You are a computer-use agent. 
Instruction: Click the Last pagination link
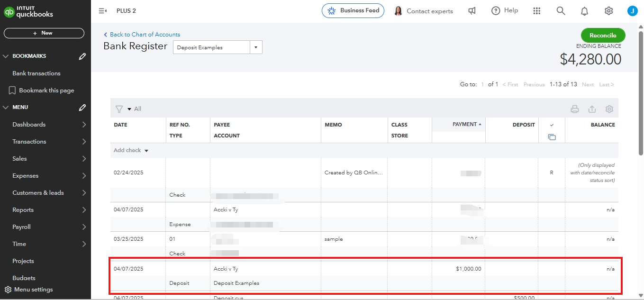pos(607,84)
